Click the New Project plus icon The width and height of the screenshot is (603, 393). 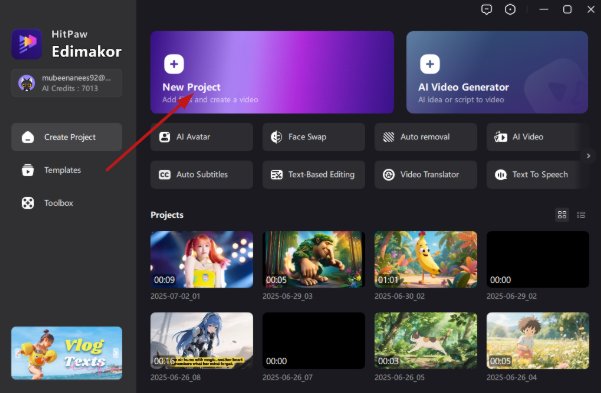tap(174, 64)
